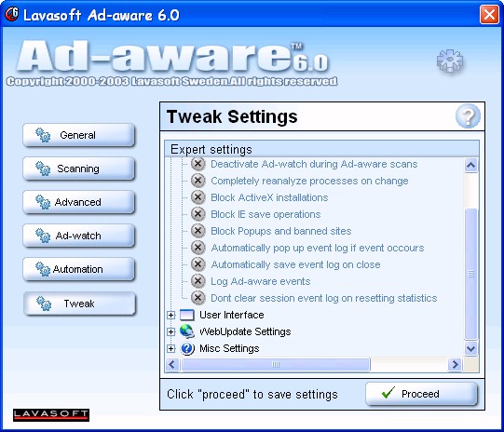
Task: Toggle Log Ad-aware events option
Action: tap(198, 281)
